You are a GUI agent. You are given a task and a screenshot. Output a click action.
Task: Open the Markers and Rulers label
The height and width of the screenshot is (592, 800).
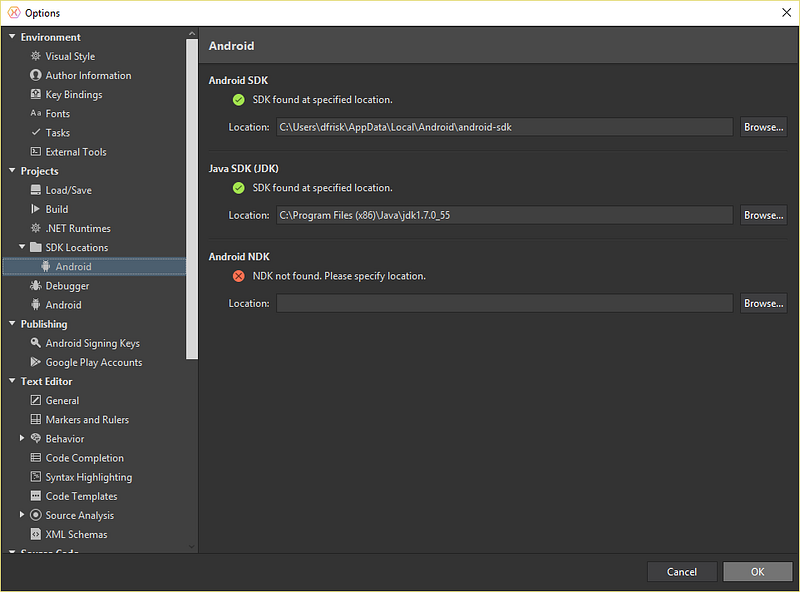tap(87, 420)
